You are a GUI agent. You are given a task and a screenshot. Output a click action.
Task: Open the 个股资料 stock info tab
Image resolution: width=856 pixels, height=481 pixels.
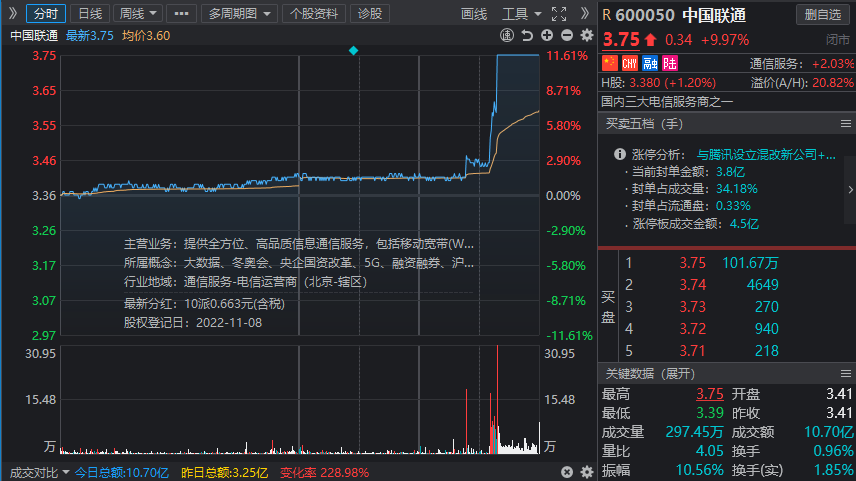[x=314, y=14]
